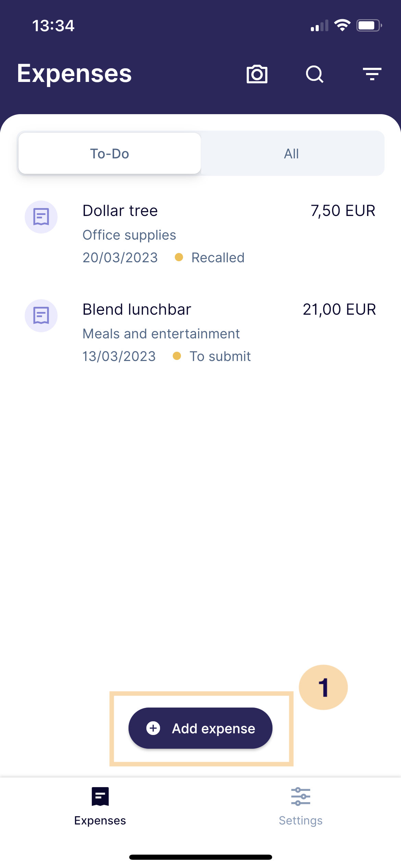The height and width of the screenshot is (868, 401).
Task: Tap the Expenses label in bottom navigation
Action: pyautogui.click(x=100, y=820)
